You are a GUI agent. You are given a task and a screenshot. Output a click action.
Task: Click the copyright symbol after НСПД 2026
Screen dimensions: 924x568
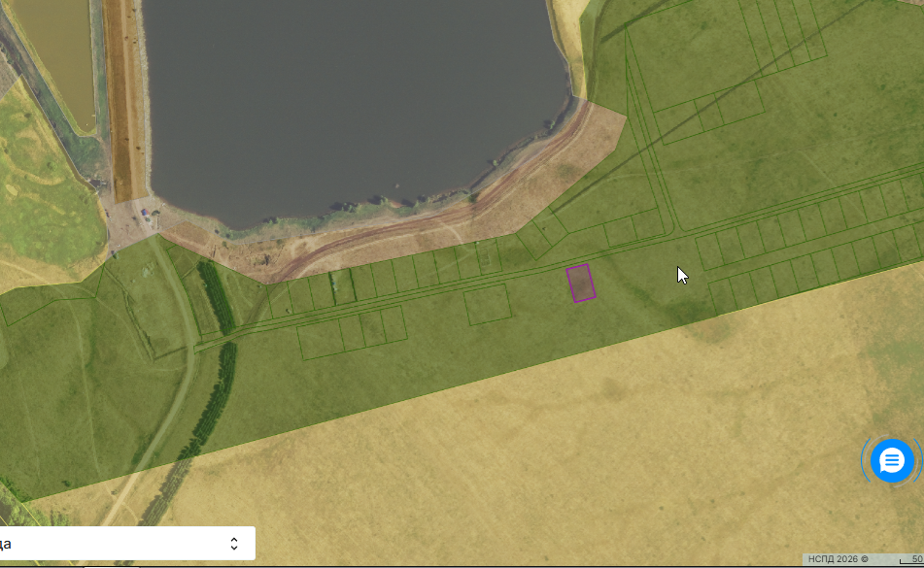pyautogui.click(x=865, y=559)
